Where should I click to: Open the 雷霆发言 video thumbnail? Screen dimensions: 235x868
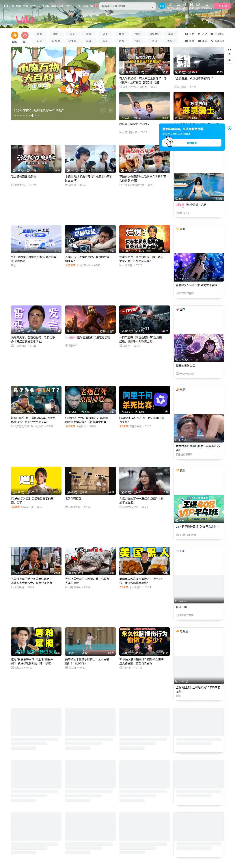36,319
